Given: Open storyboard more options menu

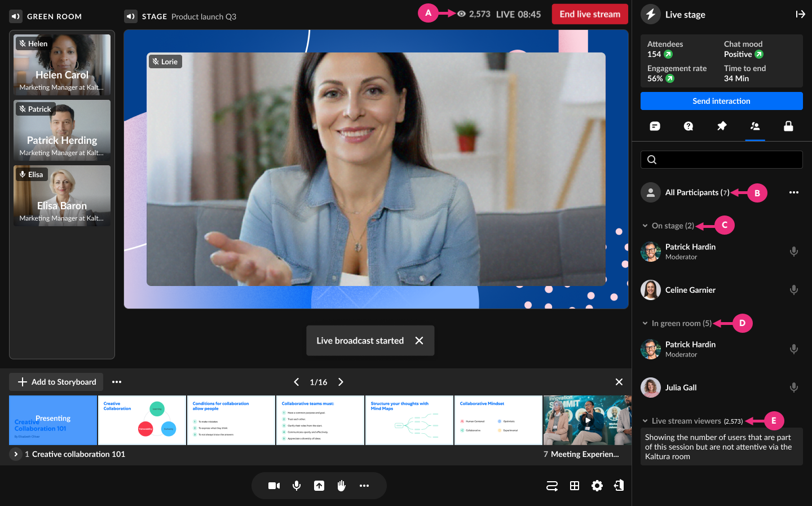Looking at the screenshot, I should (x=117, y=382).
